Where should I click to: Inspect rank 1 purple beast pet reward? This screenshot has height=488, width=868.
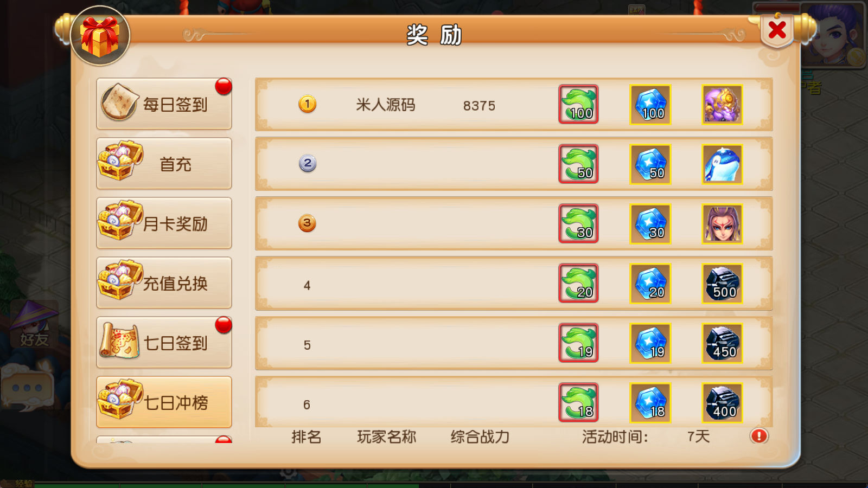(722, 105)
